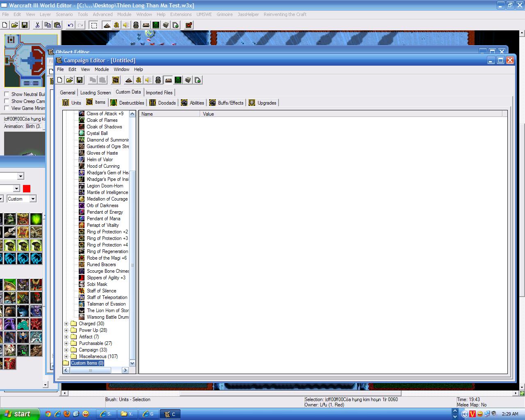Toggle View Game Minimap checkbox

pos(7,108)
